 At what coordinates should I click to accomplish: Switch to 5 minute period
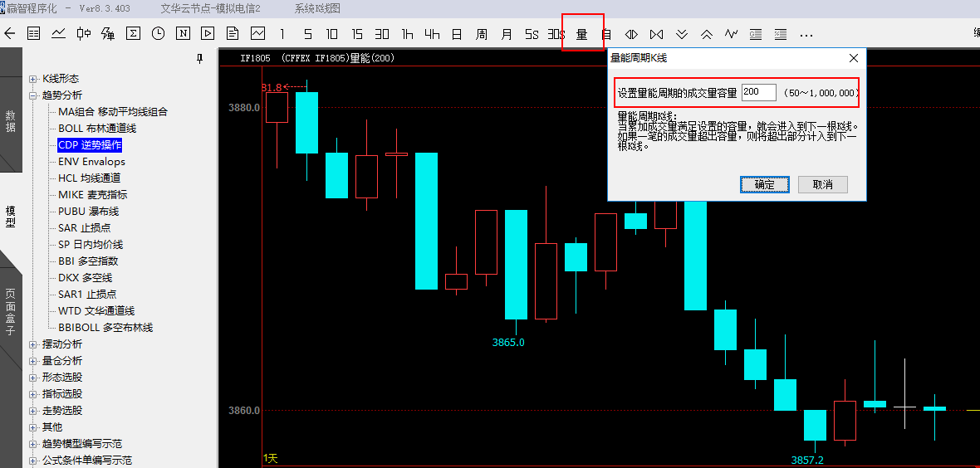(307, 34)
